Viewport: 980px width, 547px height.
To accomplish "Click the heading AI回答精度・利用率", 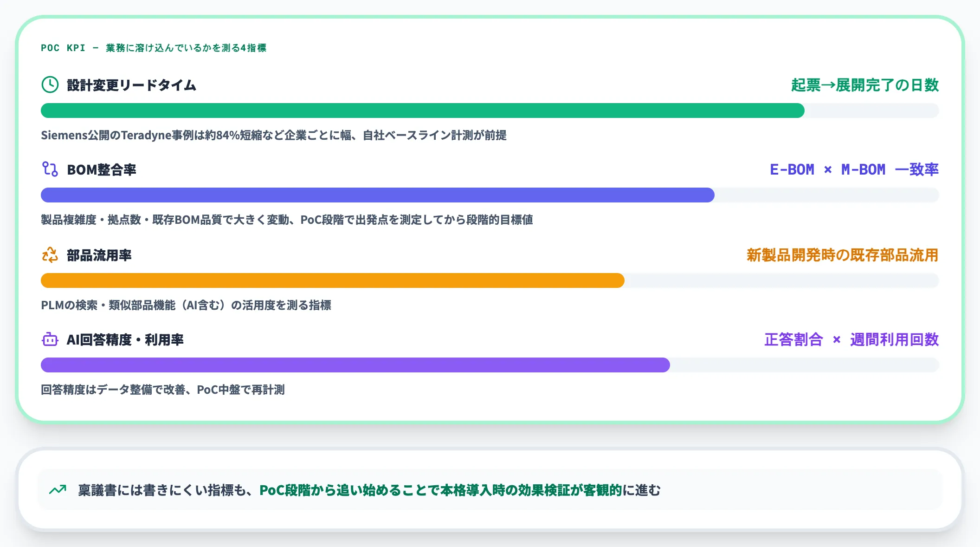I will click(x=125, y=340).
